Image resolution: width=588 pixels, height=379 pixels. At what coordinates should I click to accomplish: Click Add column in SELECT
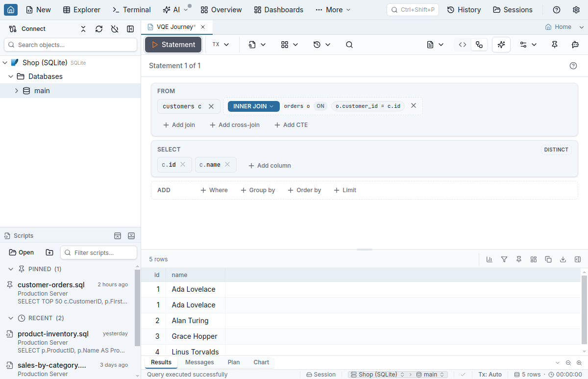pyautogui.click(x=269, y=166)
